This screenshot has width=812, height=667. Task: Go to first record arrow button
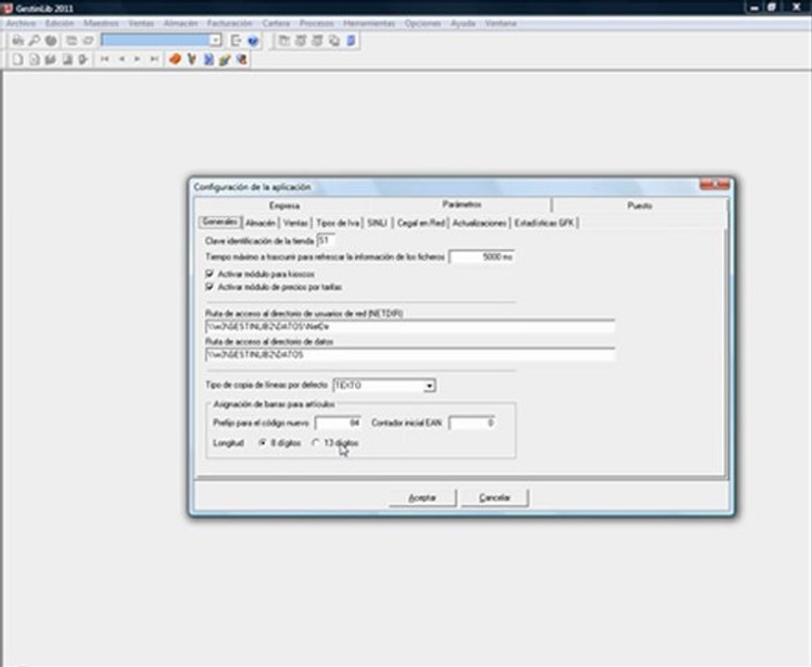click(105, 59)
